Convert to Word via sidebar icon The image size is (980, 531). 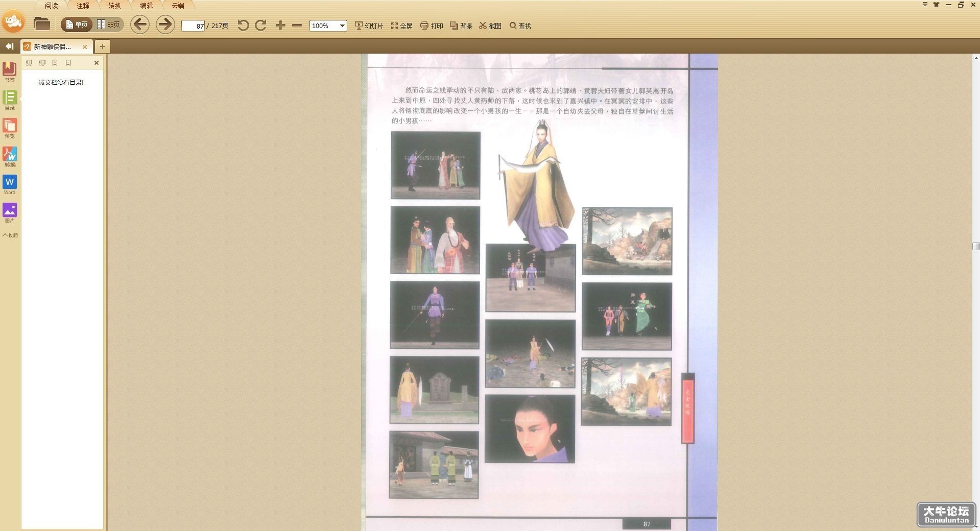[x=10, y=185]
